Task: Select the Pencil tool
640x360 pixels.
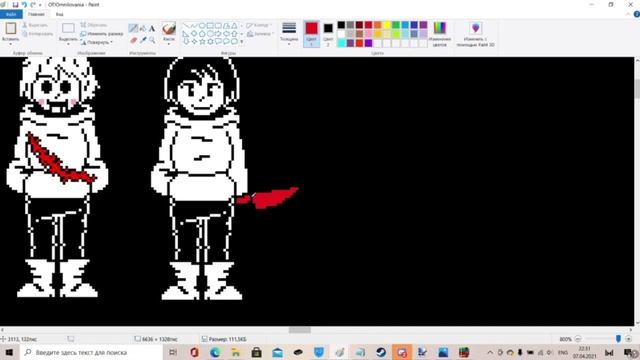Action: (133, 28)
